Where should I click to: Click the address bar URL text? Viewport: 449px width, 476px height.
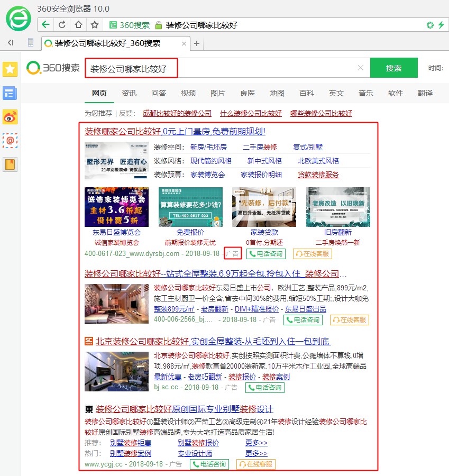tap(201, 25)
